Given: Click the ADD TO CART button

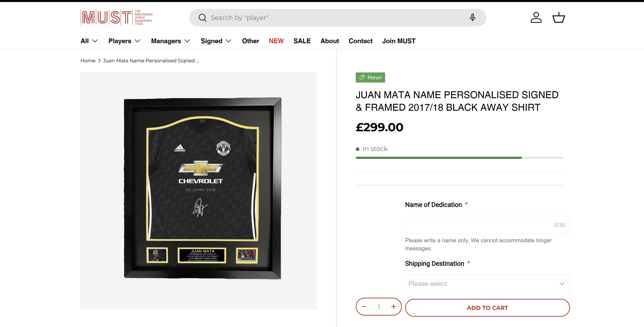Looking at the screenshot, I should point(487,308).
